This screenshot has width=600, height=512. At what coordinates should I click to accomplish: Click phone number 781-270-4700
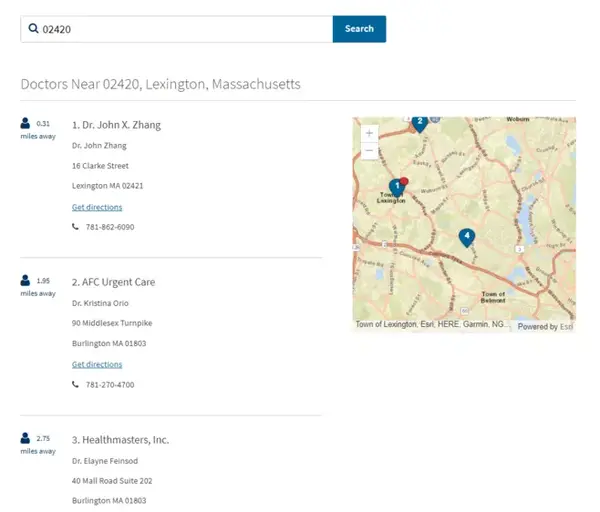pyautogui.click(x=110, y=385)
